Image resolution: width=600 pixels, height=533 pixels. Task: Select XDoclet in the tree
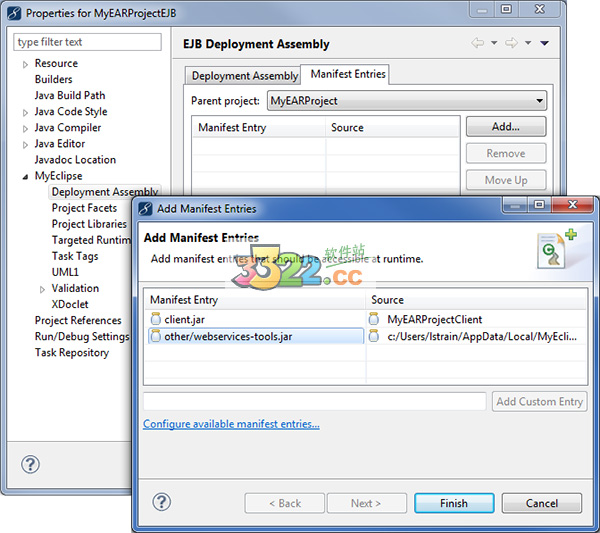point(70,304)
